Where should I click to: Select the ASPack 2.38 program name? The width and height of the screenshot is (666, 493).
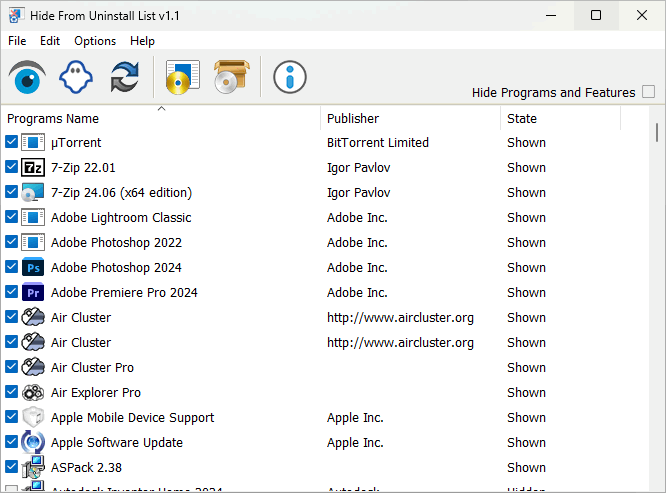86,468
